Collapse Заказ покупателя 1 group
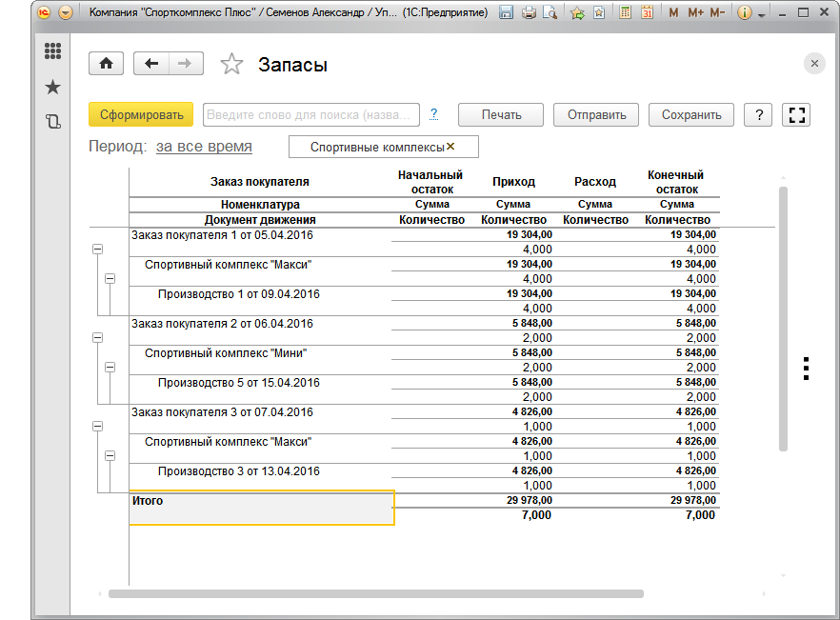The image size is (840, 620). tap(97, 249)
